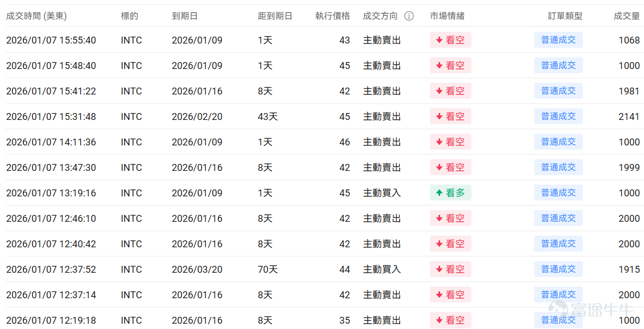The height and width of the screenshot is (329, 644).
Task: Click the 標的 column header
Action: point(130,16)
